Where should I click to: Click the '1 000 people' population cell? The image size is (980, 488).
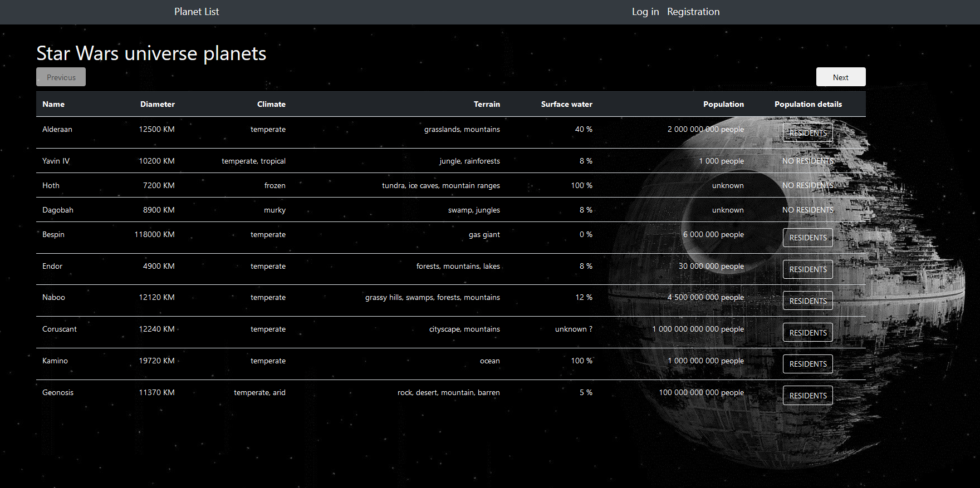pyautogui.click(x=721, y=161)
